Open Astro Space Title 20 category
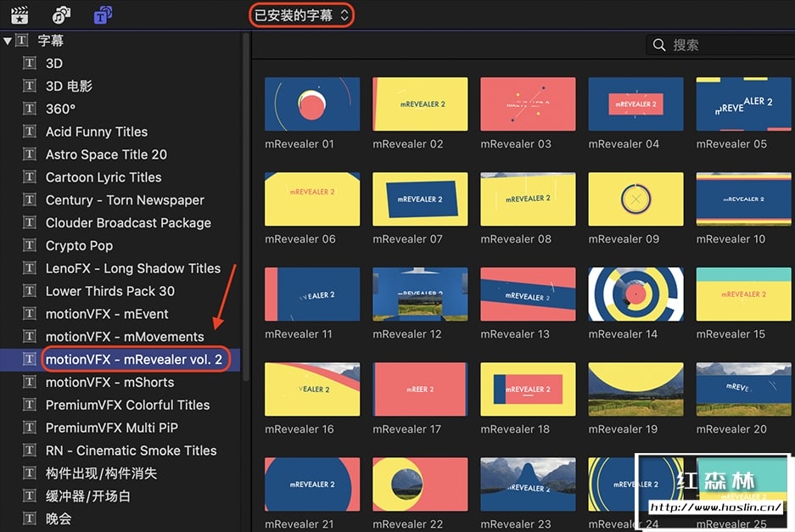The width and height of the screenshot is (795, 532). click(106, 154)
